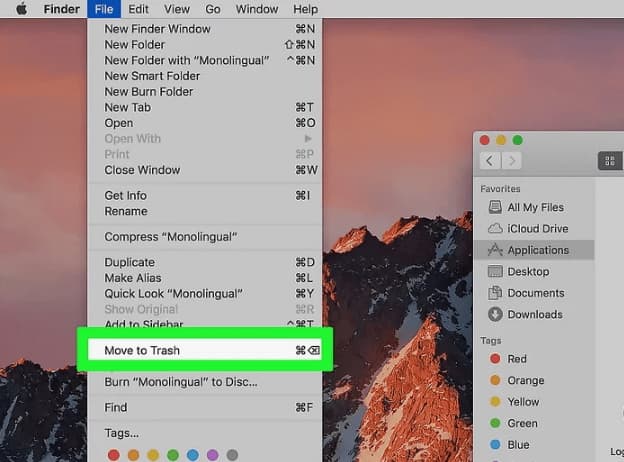Click the Finder back arrow button
The image size is (624, 462).
[x=489, y=160]
